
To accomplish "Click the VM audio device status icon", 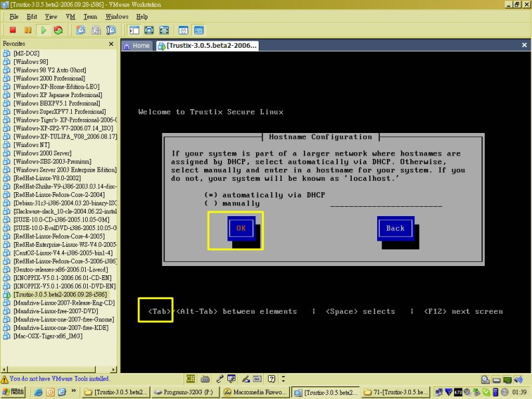I will [519, 380].
